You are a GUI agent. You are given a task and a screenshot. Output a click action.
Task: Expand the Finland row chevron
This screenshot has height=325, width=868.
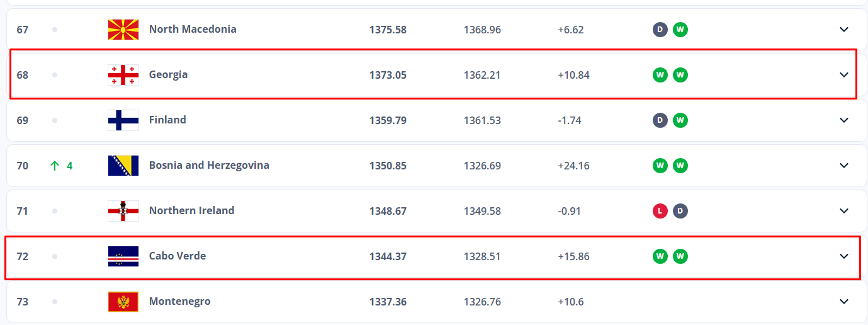tap(844, 120)
